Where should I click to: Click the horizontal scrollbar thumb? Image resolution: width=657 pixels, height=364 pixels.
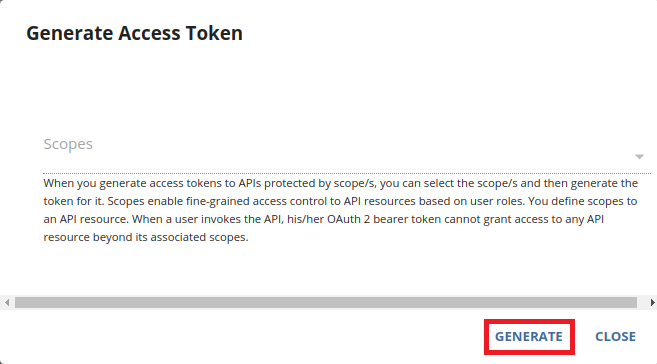coord(326,302)
